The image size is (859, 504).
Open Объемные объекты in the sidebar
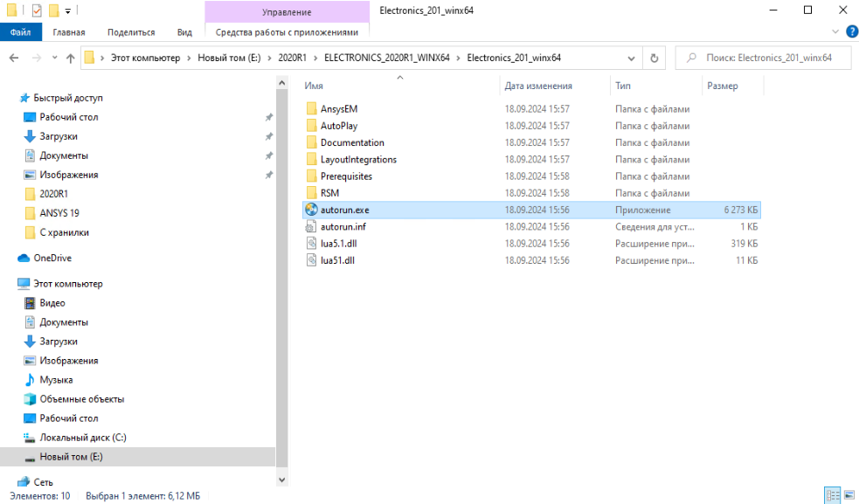click(x=81, y=399)
